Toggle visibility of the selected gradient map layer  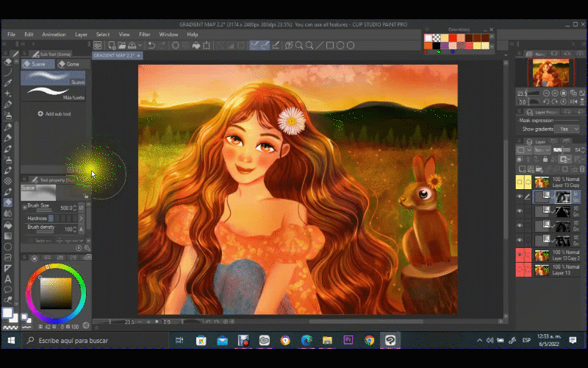pos(520,197)
